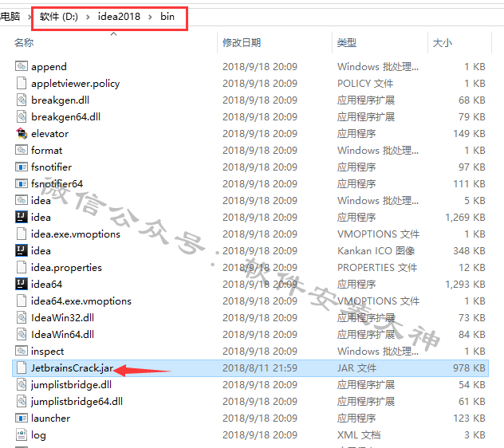Click the IdeaWin32.dll file icon
The height and width of the screenshot is (448, 504).
coord(22,317)
